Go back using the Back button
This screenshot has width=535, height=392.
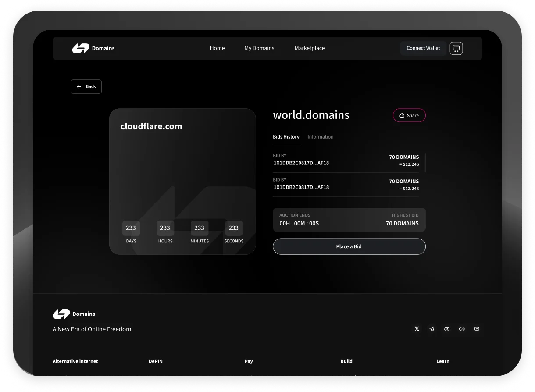(x=86, y=86)
